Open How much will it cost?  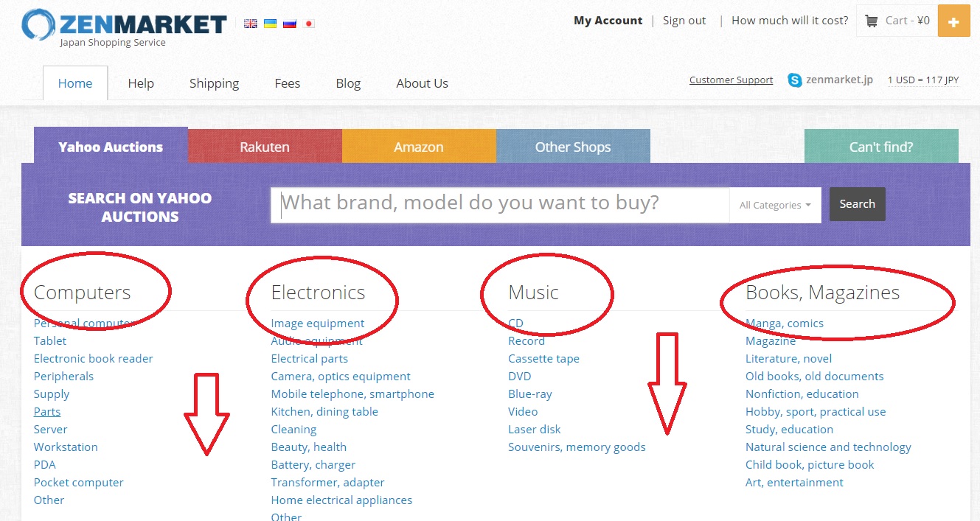pyautogui.click(x=790, y=21)
